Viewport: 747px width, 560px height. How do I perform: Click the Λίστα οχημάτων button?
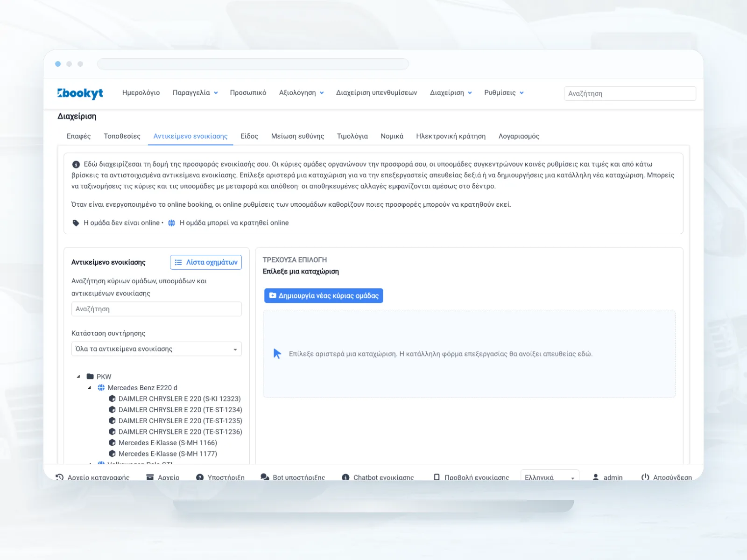[206, 262]
